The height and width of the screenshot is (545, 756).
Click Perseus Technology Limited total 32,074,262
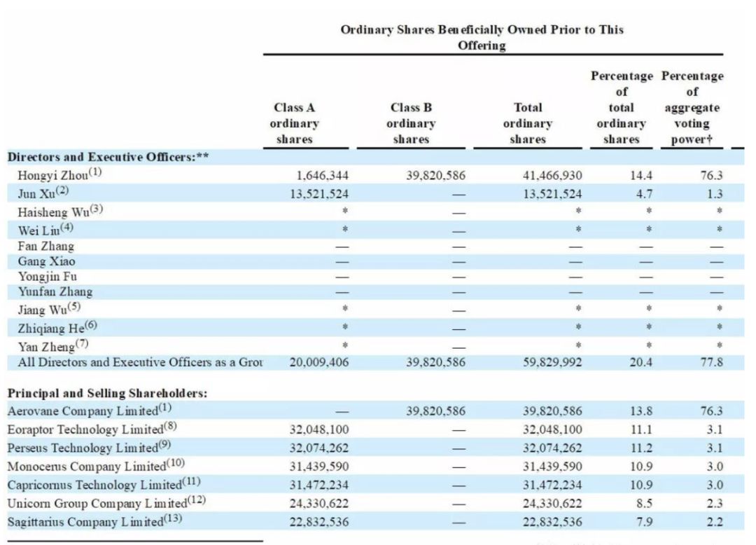click(x=552, y=448)
